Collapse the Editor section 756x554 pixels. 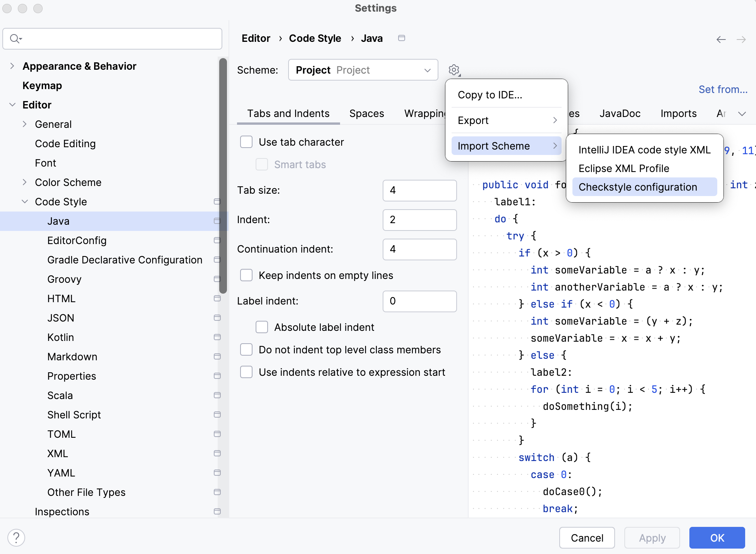13,105
